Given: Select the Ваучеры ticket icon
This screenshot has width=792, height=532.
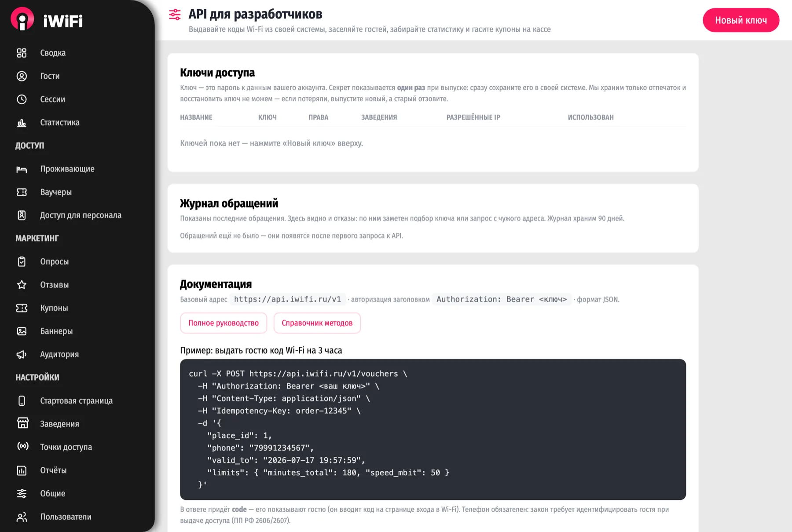Looking at the screenshot, I should pyautogui.click(x=22, y=192).
